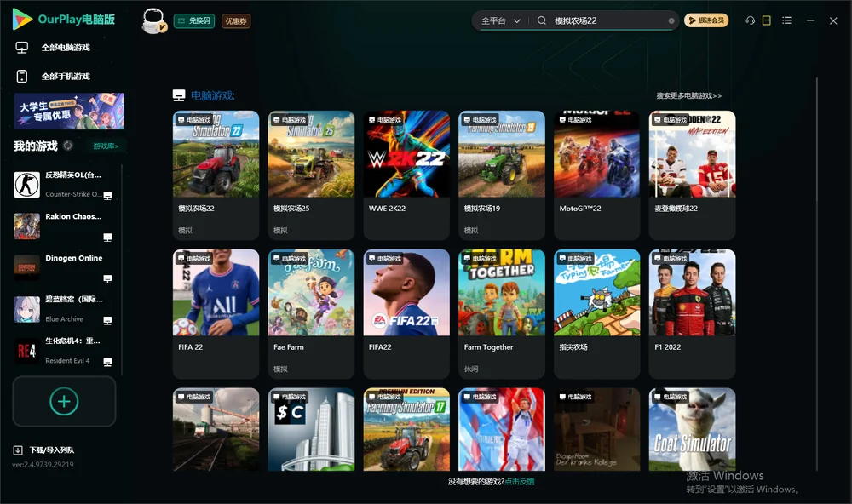The image size is (852, 504).
Task: Click inside the search input field
Action: click(x=608, y=20)
